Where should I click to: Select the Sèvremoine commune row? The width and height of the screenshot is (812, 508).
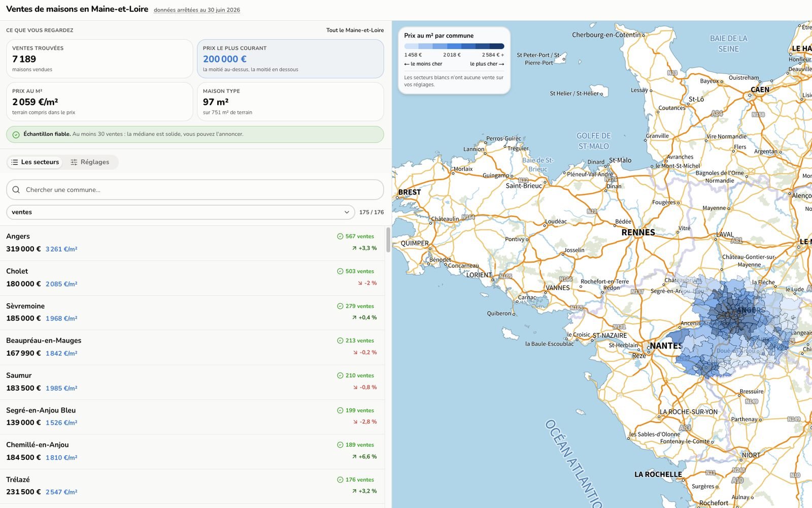pos(192,312)
